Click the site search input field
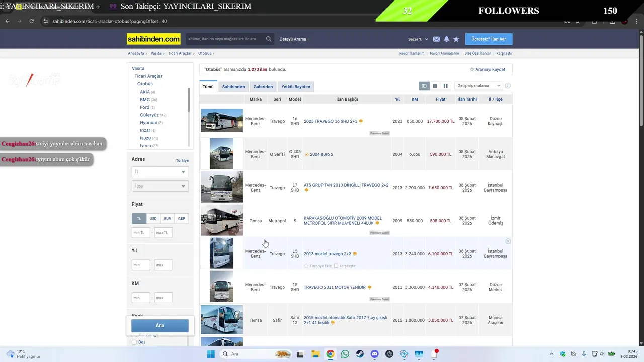 [225, 39]
